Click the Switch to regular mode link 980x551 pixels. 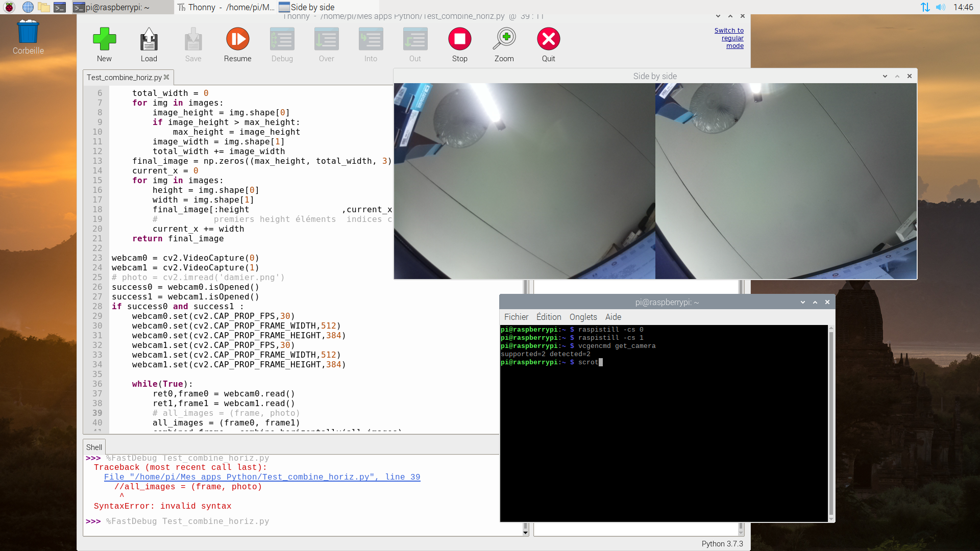[728, 38]
